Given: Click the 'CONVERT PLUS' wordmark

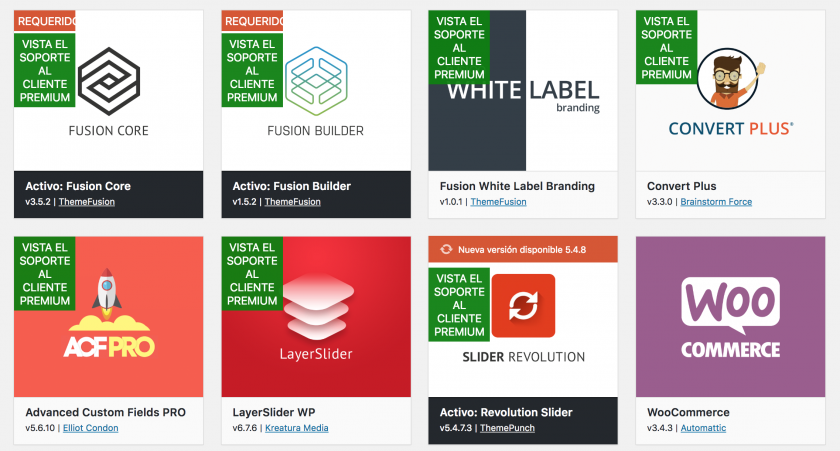Looking at the screenshot, I should (731, 129).
